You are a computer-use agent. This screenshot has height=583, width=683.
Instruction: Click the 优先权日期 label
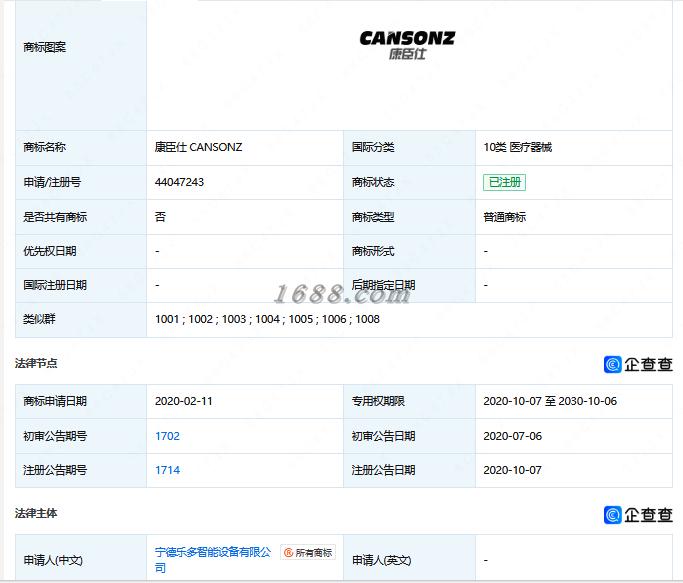click(x=50, y=251)
